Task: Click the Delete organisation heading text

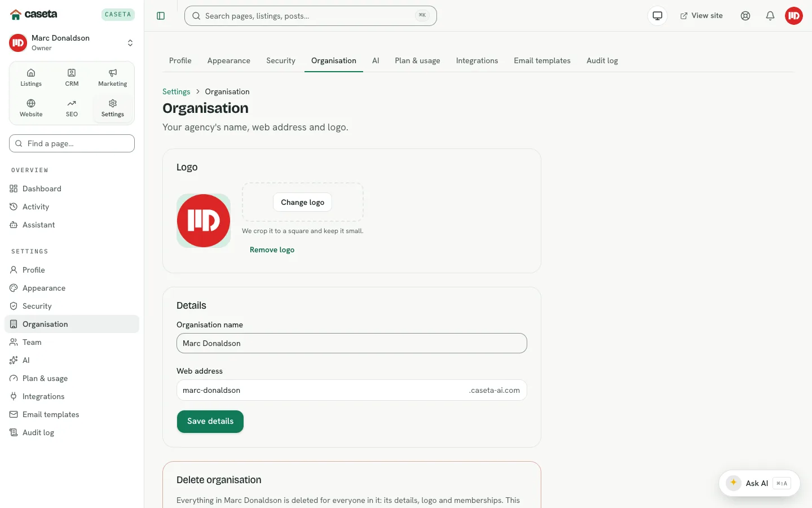Action: click(219, 480)
